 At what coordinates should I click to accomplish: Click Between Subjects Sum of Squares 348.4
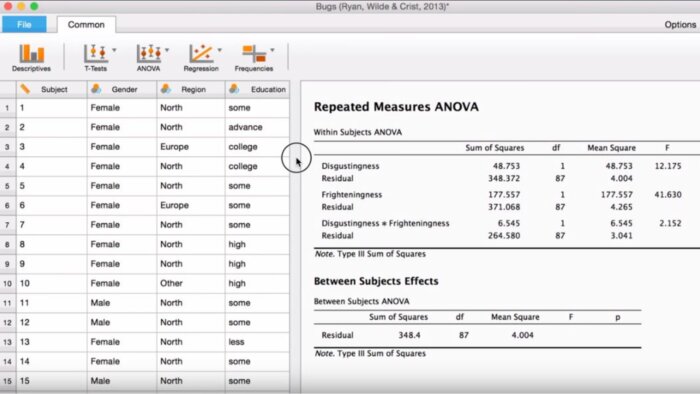point(409,335)
